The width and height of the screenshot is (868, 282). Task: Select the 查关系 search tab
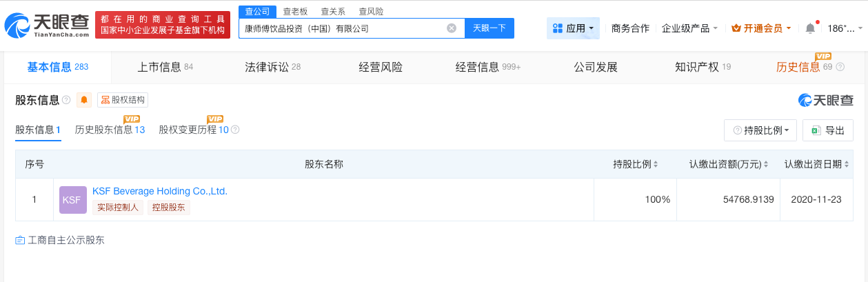333,11
